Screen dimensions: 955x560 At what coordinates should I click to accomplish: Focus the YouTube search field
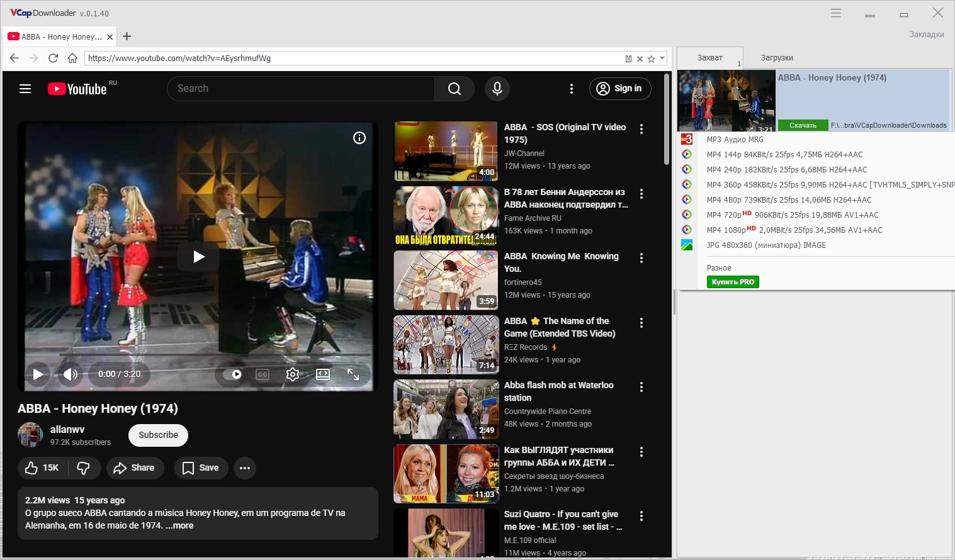301,89
